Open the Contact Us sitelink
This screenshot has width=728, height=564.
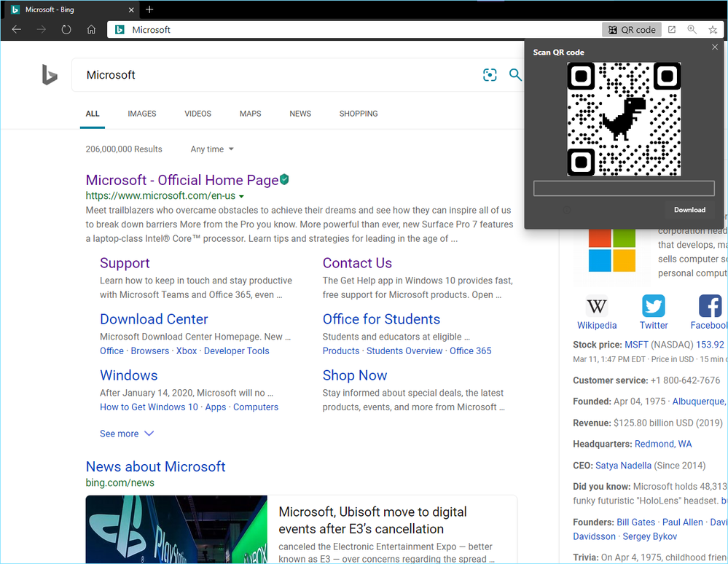point(357,263)
